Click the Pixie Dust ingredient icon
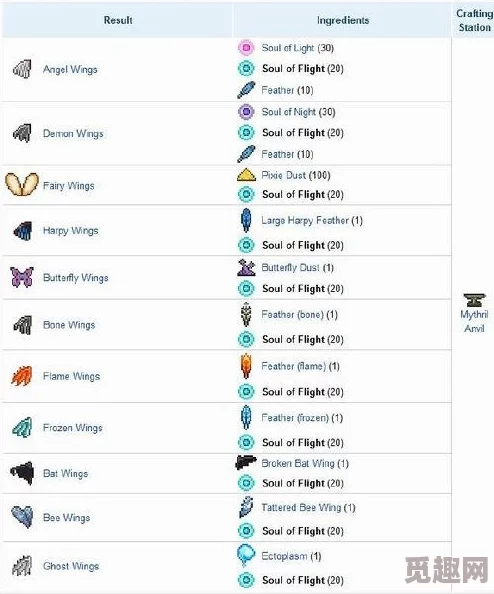The image size is (494, 594). pos(246,175)
